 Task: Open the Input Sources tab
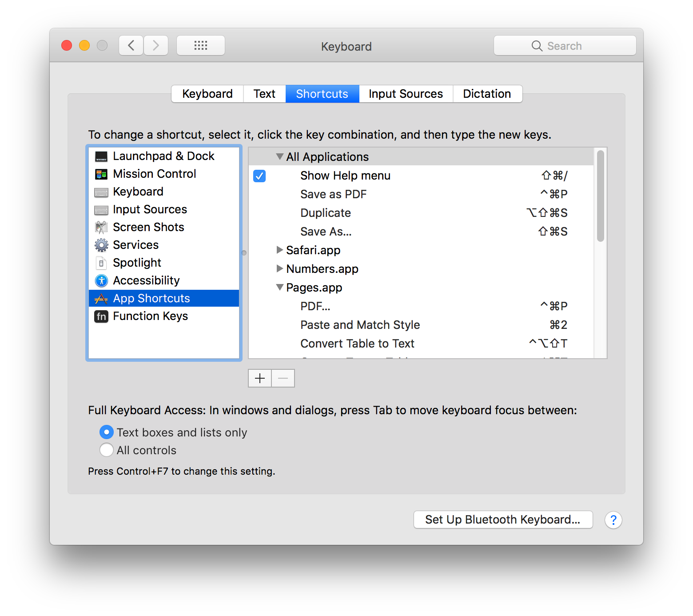pos(405,94)
